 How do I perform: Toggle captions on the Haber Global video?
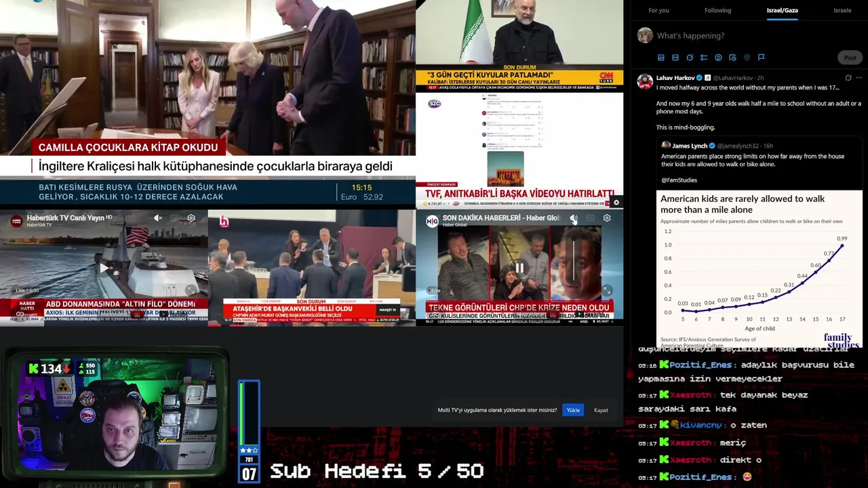[590, 218]
